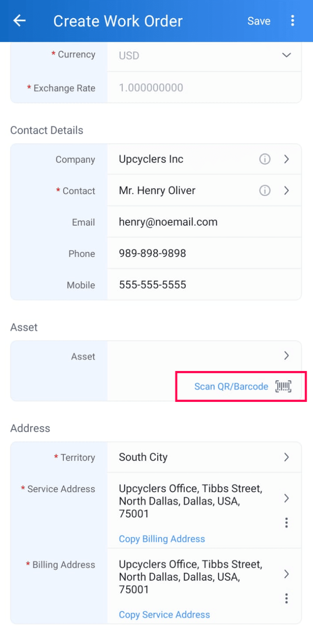Open Territory South City chevron
This screenshot has width=313, height=644.
pos(286,457)
